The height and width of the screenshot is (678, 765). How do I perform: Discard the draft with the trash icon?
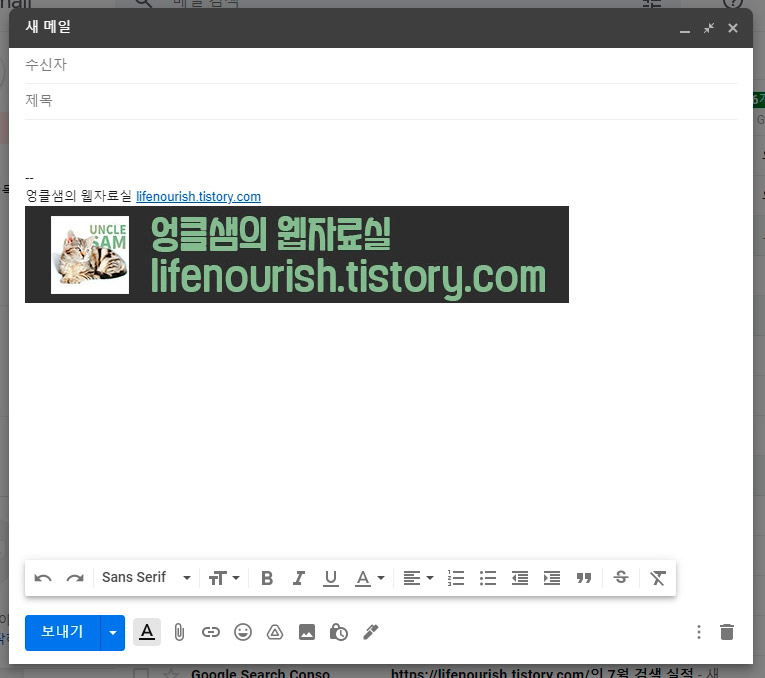point(726,632)
